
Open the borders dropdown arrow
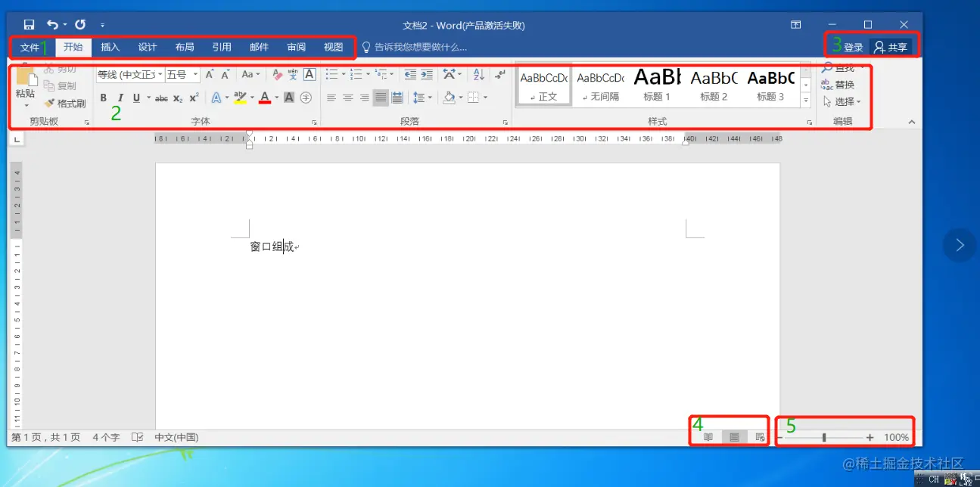tap(485, 98)
